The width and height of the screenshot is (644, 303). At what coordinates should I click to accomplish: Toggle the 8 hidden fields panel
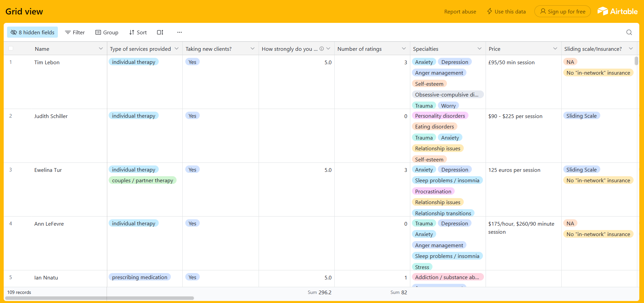click(33, 32)
